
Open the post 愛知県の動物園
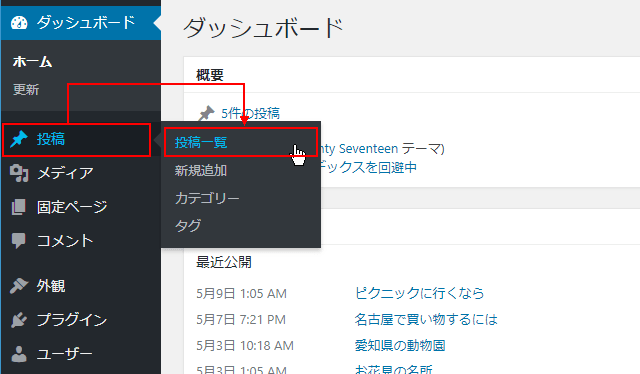400,345
